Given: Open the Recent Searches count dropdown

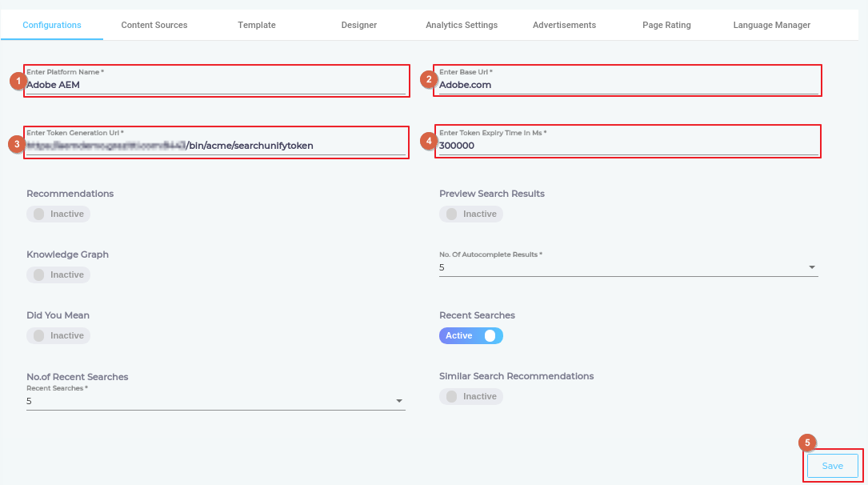Looking at the screenshot, I should [x=215, y=401].
